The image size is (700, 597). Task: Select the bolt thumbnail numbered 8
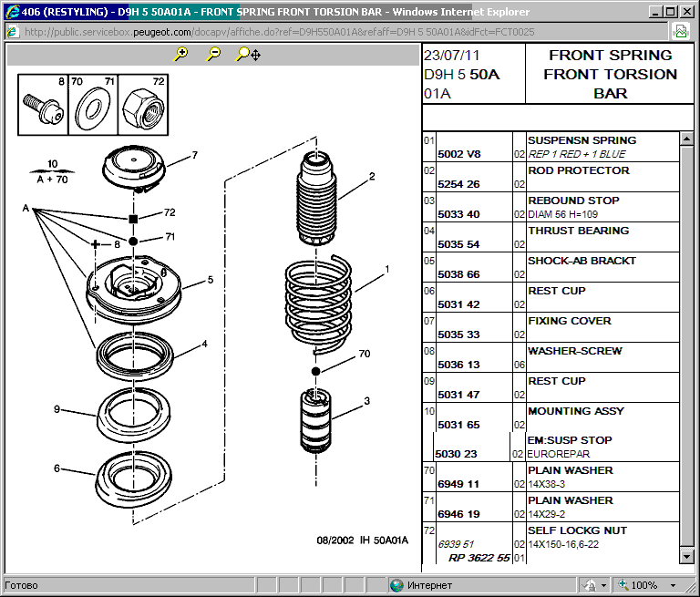point(43,104)
